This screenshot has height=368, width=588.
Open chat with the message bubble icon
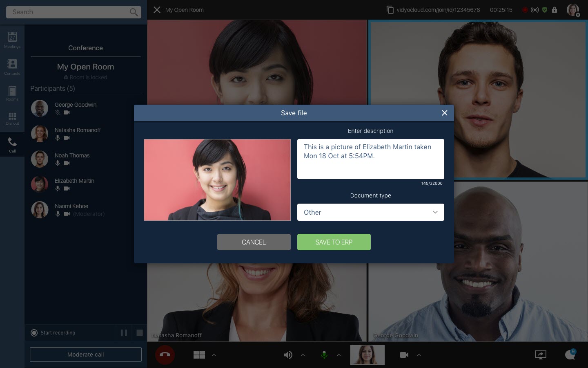tap(570, 355)
